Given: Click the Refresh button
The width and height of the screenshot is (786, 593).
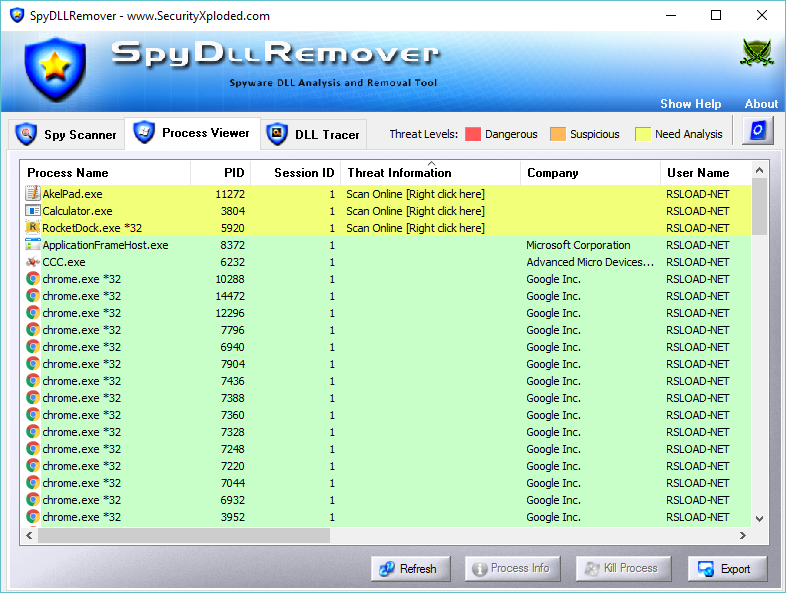Looking at the screenshot, I should [x=411, y=568].
